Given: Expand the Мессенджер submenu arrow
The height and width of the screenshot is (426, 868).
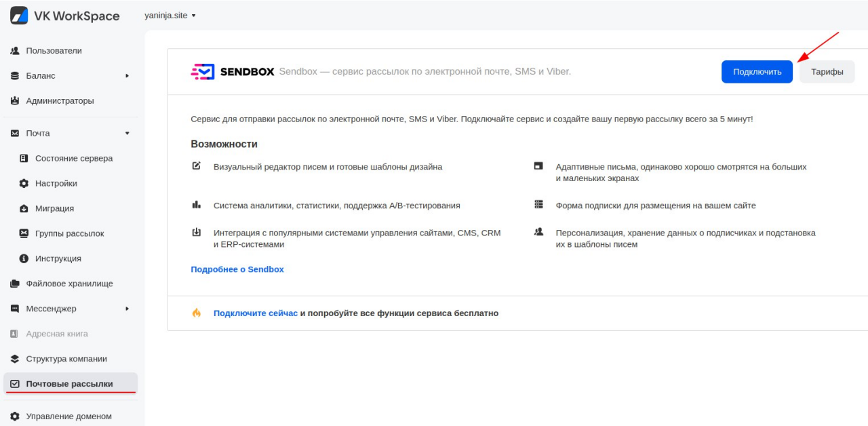Looking at the screenshot, I should 127,309.
